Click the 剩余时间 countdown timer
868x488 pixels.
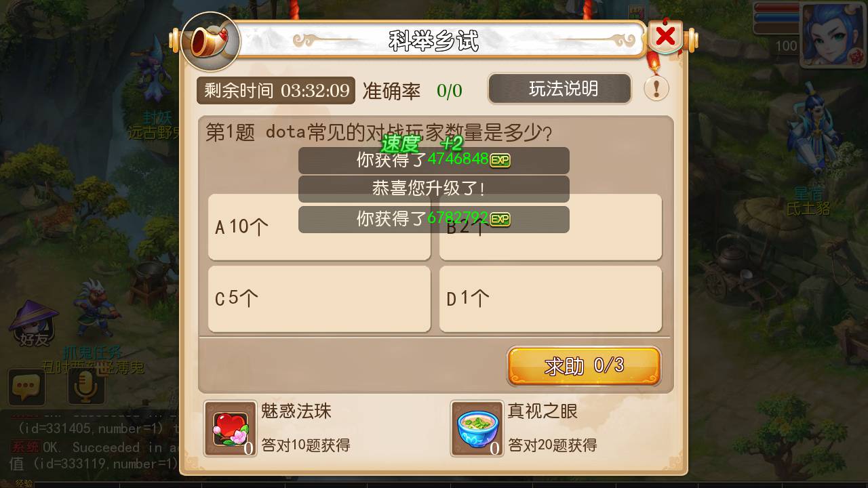(x=276, y=90)
